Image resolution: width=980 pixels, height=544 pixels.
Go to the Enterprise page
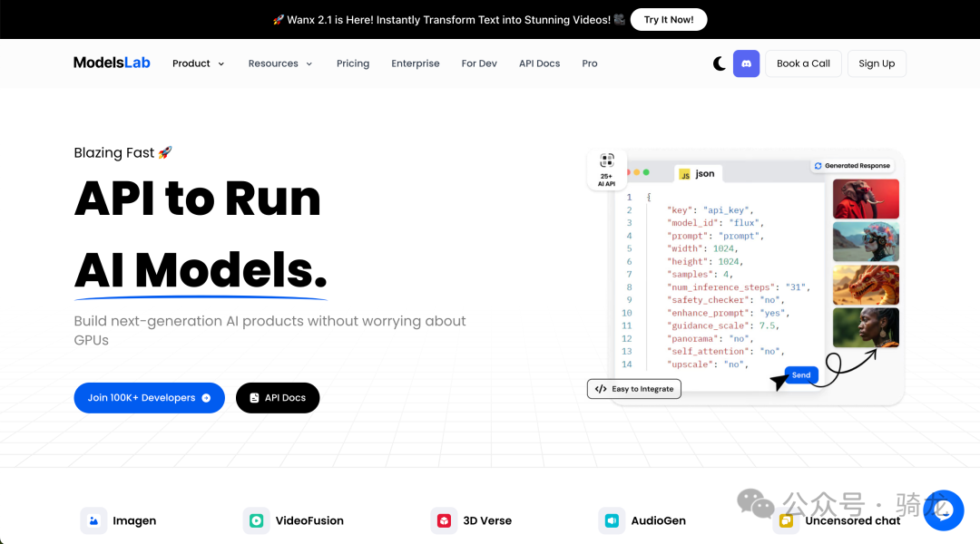point(416,63)
